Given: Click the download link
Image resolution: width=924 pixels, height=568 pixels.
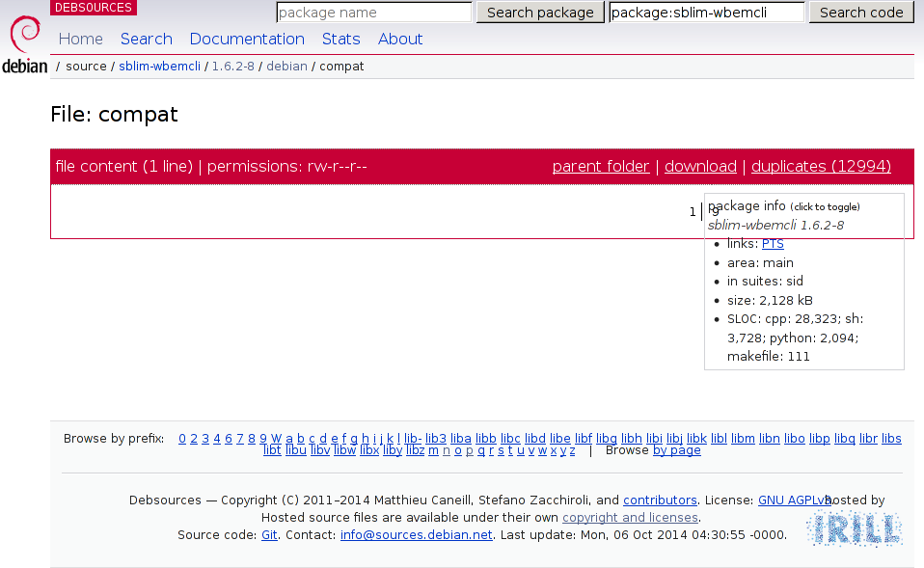Looking at the screenshot, I should [x=700, y=167].
